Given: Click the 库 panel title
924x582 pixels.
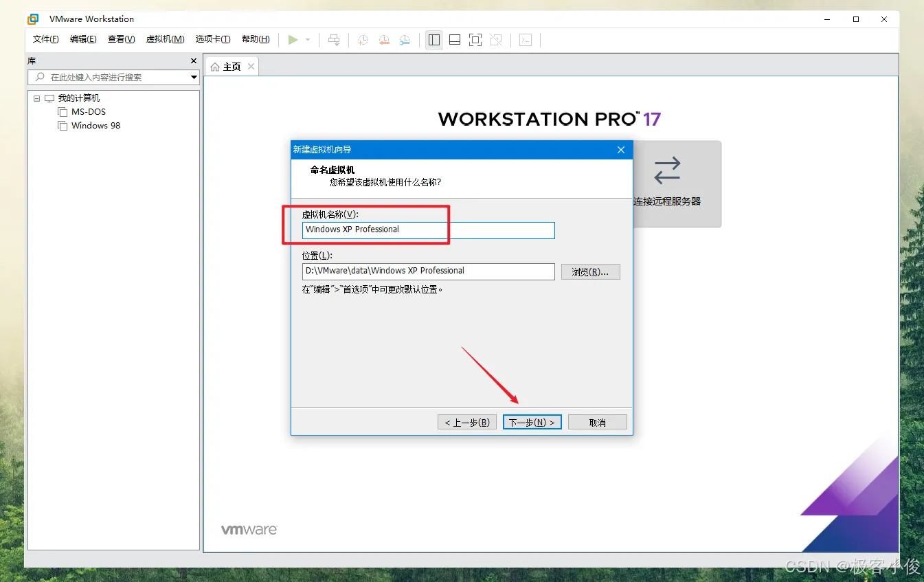Looking at the screenshot, I should (x=32, y=61).
